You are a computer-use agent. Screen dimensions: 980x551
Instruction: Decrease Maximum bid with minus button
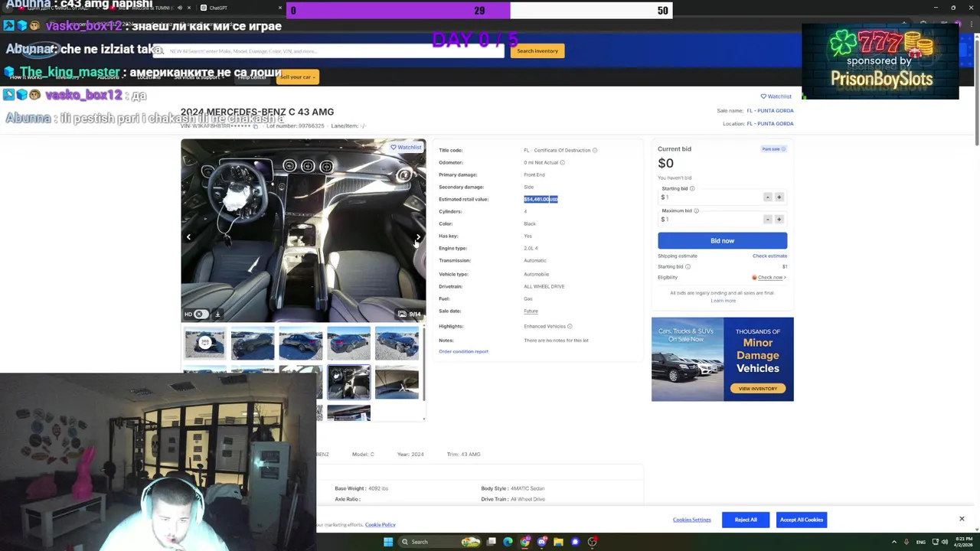pyautogui.click(x=767, y=219)
